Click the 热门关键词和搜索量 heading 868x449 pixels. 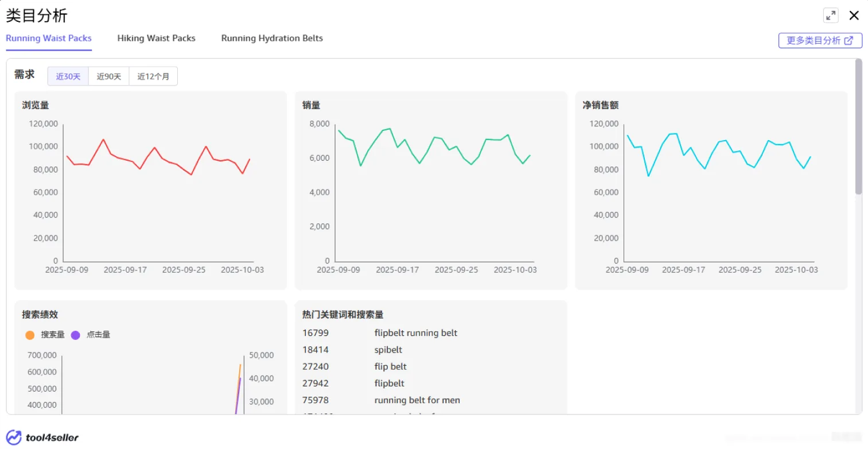pos(342,315)
